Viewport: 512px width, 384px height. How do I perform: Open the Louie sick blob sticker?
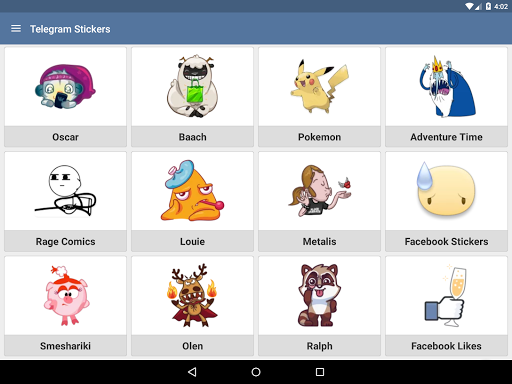point(192,191)
